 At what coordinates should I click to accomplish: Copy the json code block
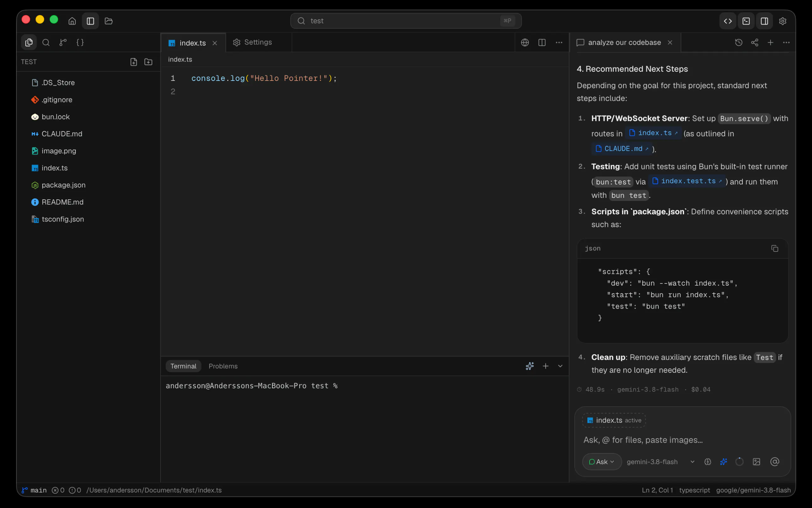(x=775, y=249)
